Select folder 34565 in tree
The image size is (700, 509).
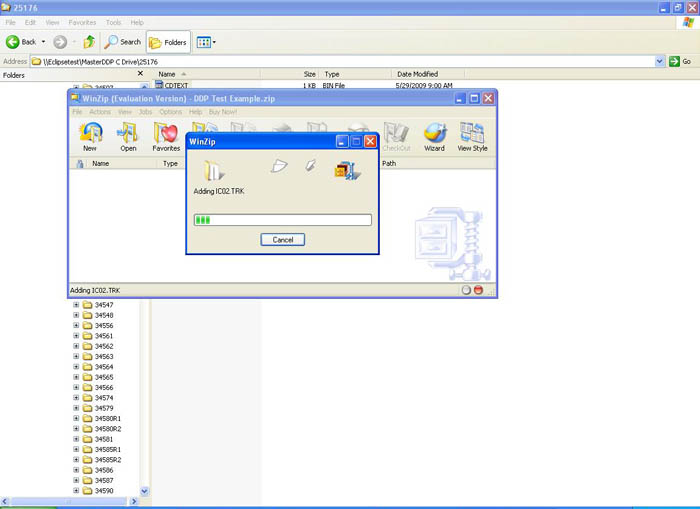(x=104, y=377)
